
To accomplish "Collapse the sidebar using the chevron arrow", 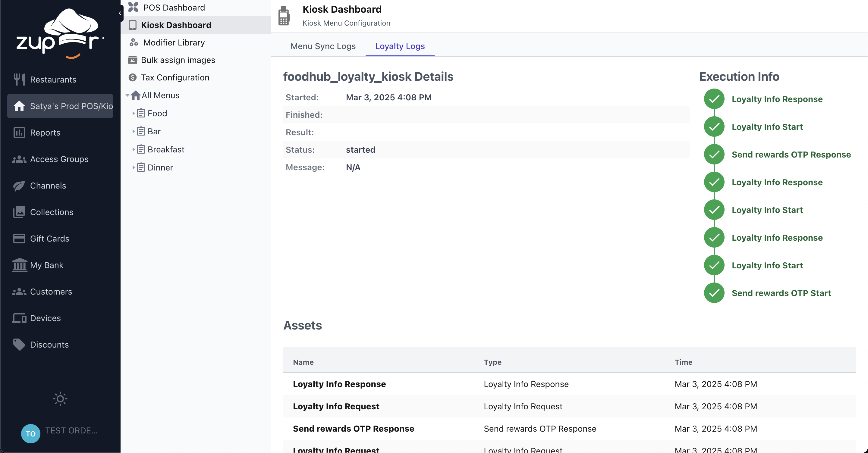I will click(x=120, y=13).
